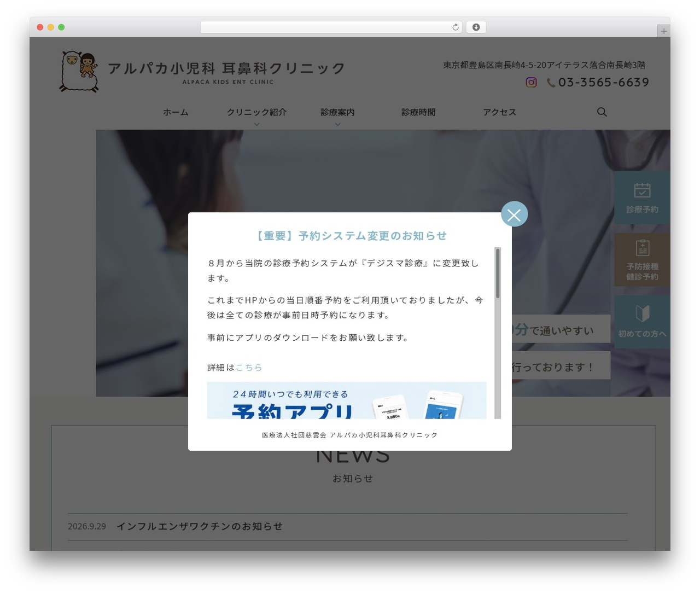Open the 診療予約 side button
This screenshot has height=593, width=700.
(x=642, y=197)
